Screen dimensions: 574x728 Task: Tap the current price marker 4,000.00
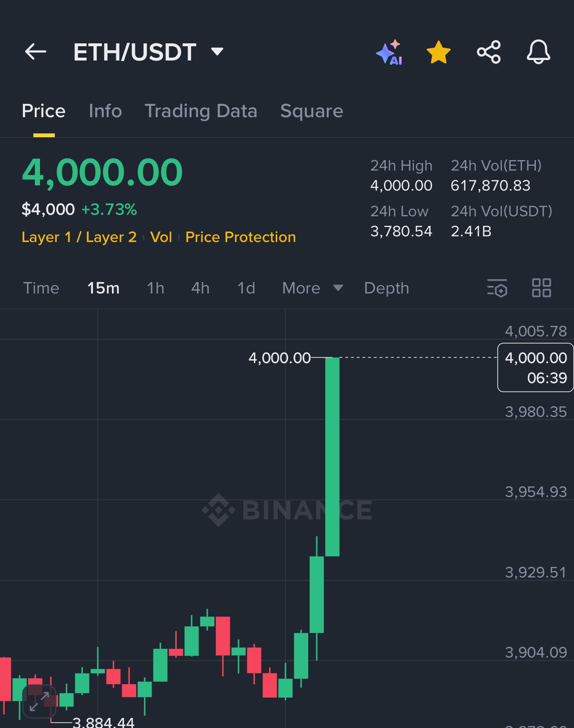535,367
